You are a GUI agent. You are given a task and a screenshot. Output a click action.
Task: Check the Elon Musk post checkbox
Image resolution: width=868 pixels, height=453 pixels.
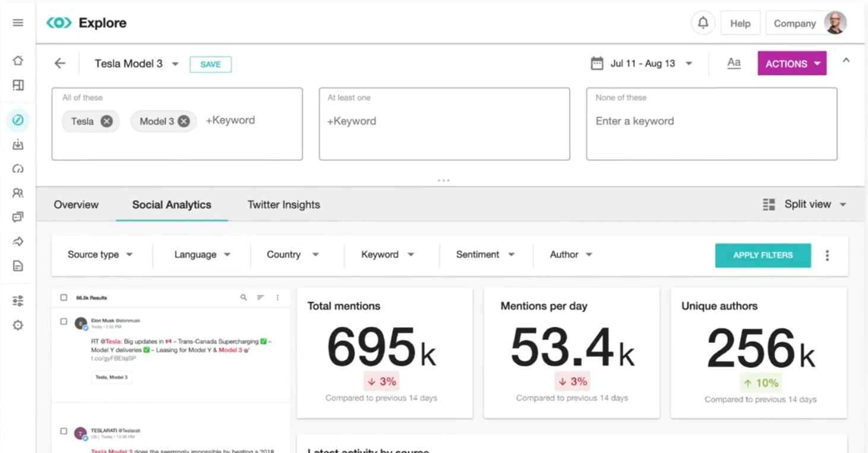click(x=64, y=321)
